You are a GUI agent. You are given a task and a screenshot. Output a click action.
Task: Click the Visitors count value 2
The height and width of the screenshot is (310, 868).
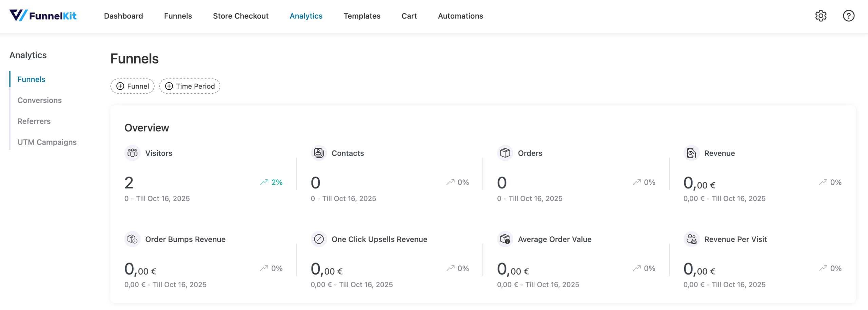(x=129, y=183)
